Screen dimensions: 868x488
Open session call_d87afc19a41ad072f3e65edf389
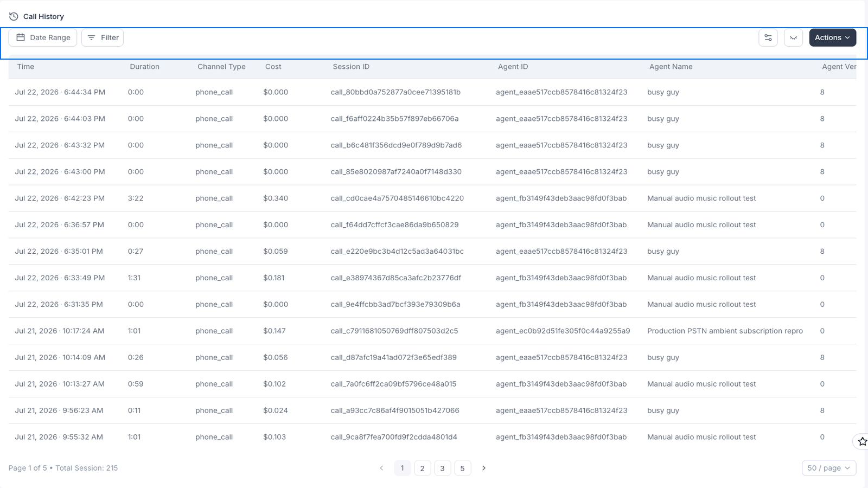394,357
